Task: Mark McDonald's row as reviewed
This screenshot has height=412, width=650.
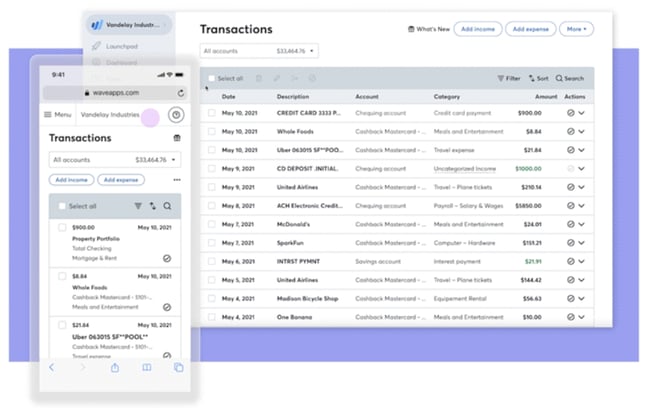Action: point(571,224)
